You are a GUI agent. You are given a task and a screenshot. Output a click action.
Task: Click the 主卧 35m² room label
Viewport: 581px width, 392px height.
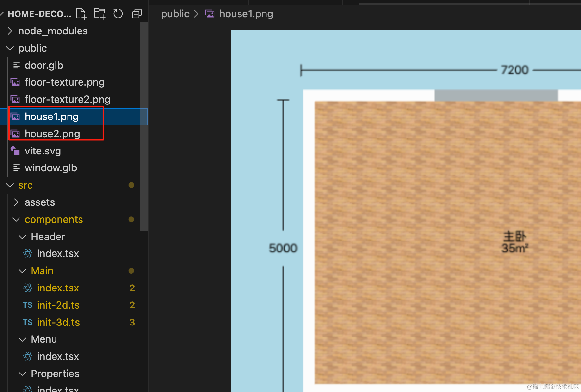pyautogui.click(x=515, y=242)
